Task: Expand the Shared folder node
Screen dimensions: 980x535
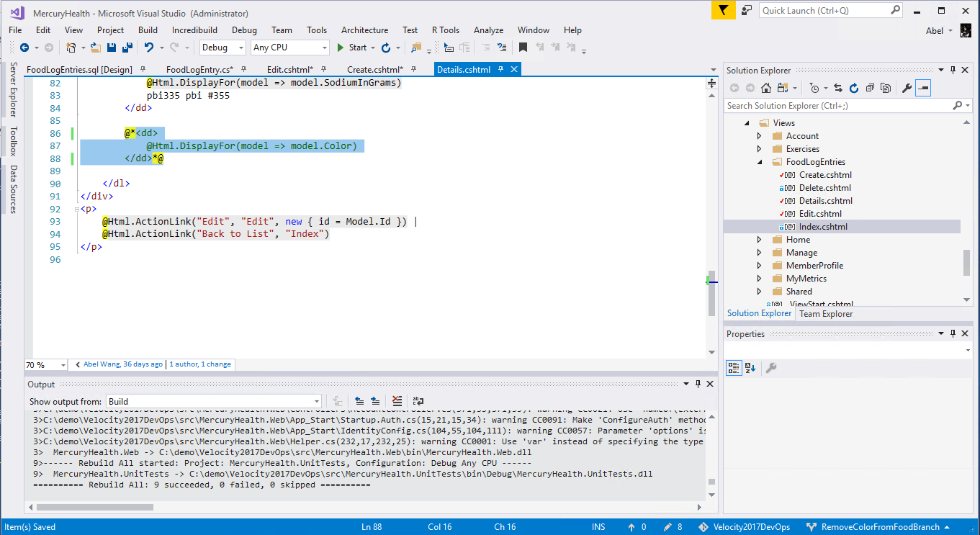Action: (x=759, y=292)
